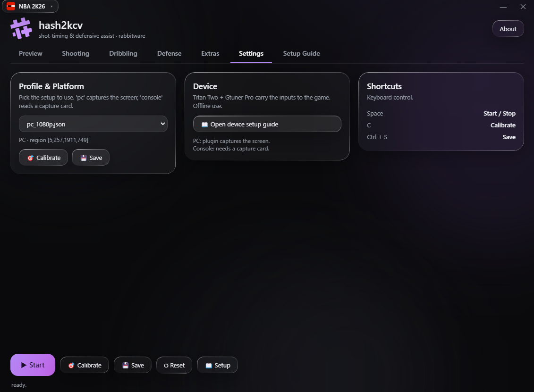Image resolution: width=534 pixels, height=392 pixels.
Task: Click the target icon on bottom Calibrate button
Action: (71, 366)
